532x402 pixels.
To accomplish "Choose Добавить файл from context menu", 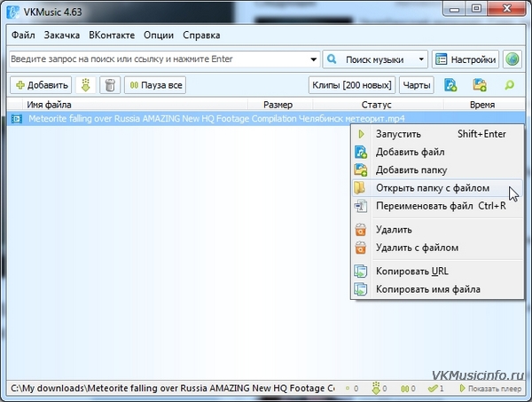I will 438,152.
